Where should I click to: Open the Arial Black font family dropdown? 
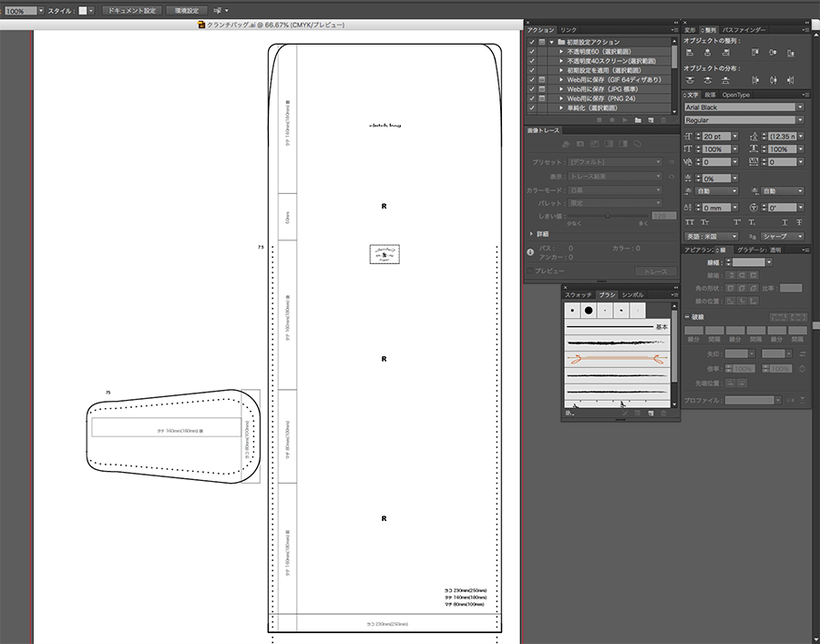[800, 107]
